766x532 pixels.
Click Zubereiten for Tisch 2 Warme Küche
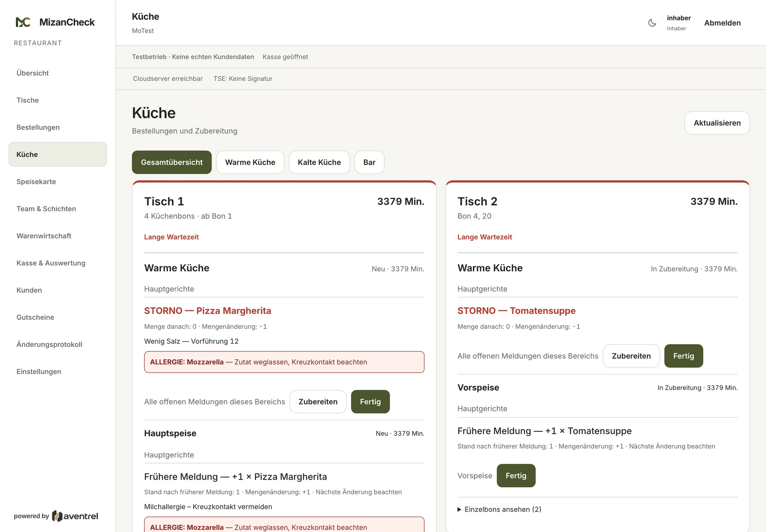click(631, 356)
